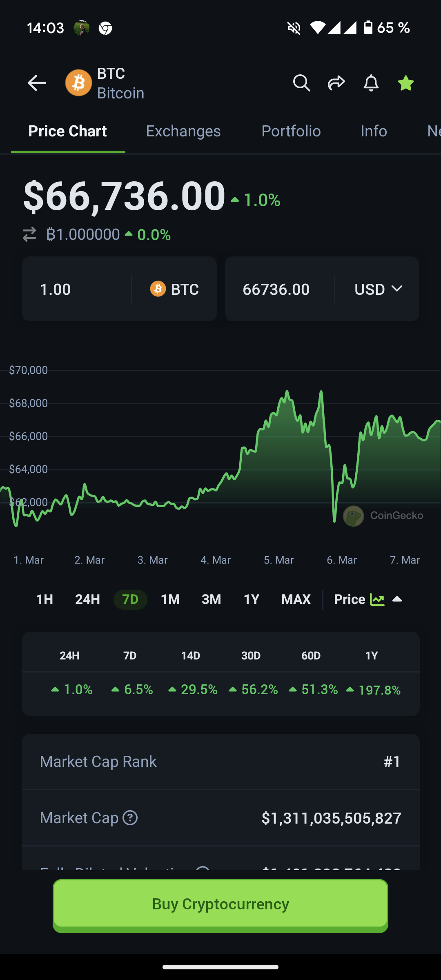Open the Info tab

(x=374, y=131)
